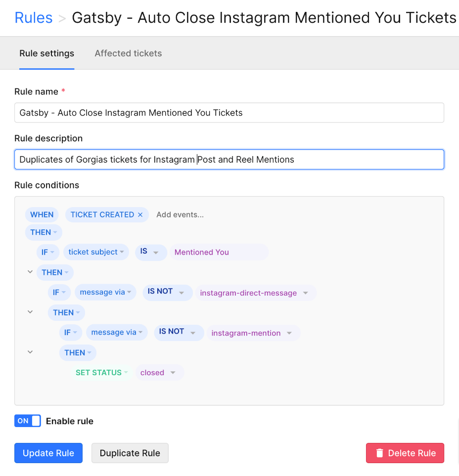Viewport: 459px width, 476px height.
Task: Switch to the Affected tickets tab
Action: pos(128,53)
